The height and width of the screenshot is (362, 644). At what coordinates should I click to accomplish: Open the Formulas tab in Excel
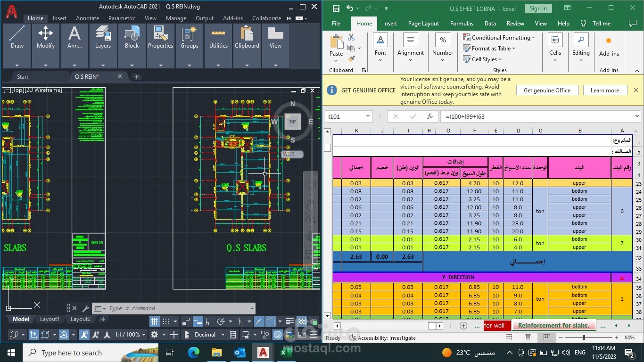coord(462,24)
